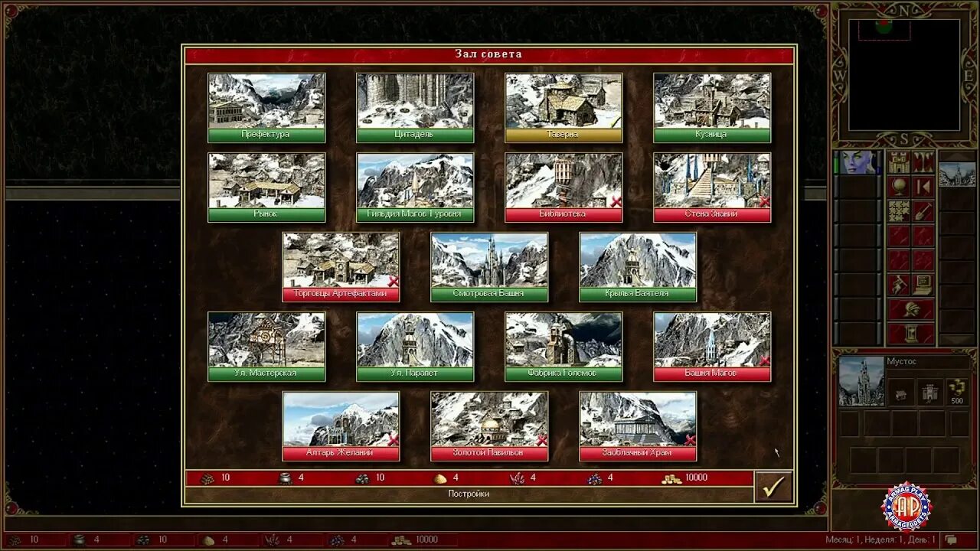Select the hero portrait in hero list
Image resolution: width=980 pixels, height=551 pixels.
(x=857, y=162)
